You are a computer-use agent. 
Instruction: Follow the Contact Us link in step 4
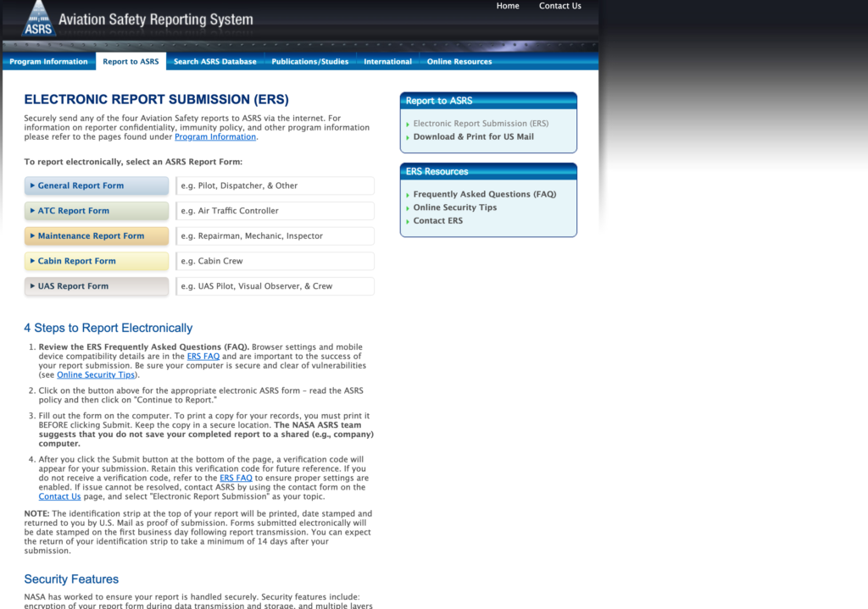click(60, 496)
